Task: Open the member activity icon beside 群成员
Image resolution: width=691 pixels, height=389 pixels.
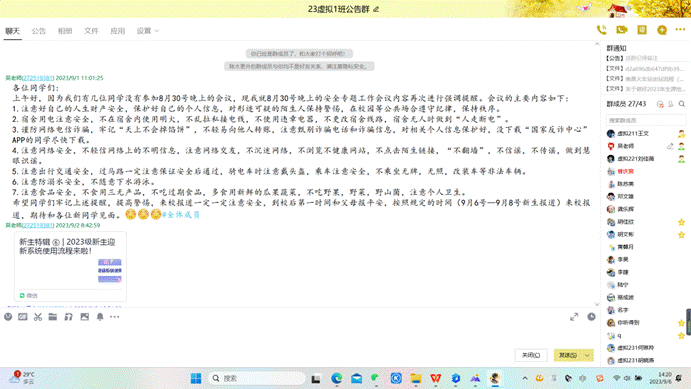Action: [660, 104]
